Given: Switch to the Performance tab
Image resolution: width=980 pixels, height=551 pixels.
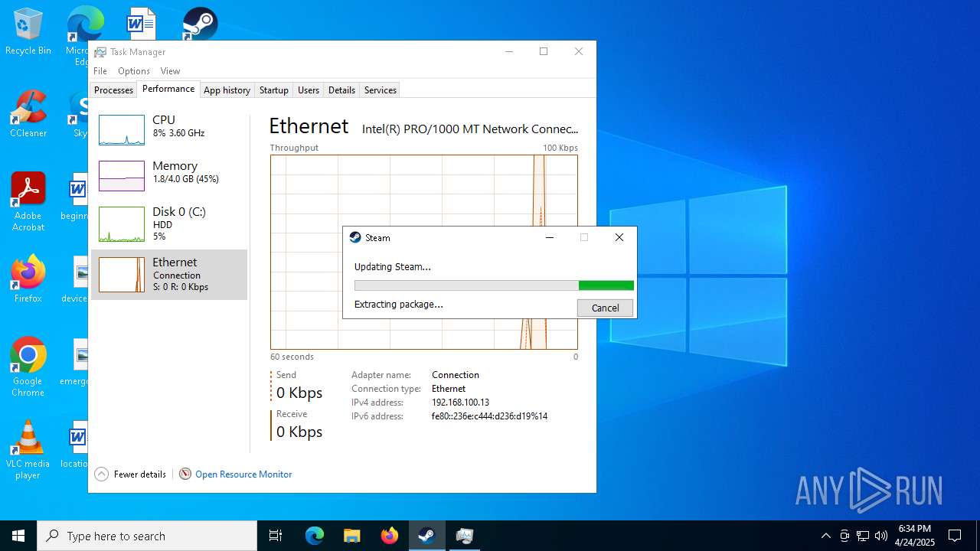Looking at the screenshot, I should (x=168, y=89).
